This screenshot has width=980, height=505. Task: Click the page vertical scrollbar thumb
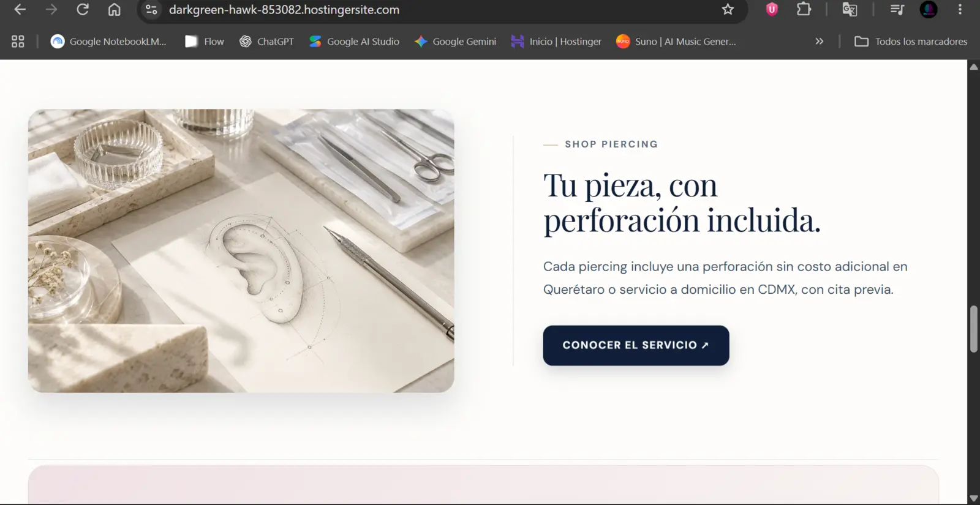974,329
